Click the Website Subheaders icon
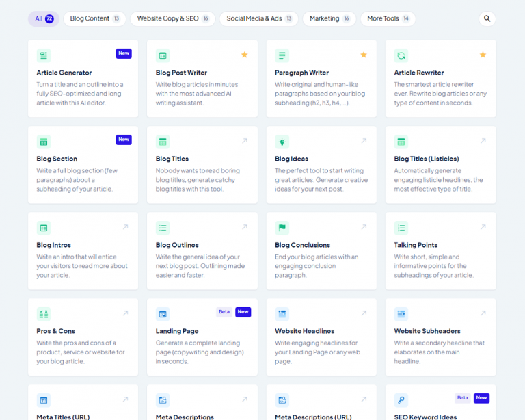Image resolution: width=525 pixels, height=420 pixels. coord(401,314)
